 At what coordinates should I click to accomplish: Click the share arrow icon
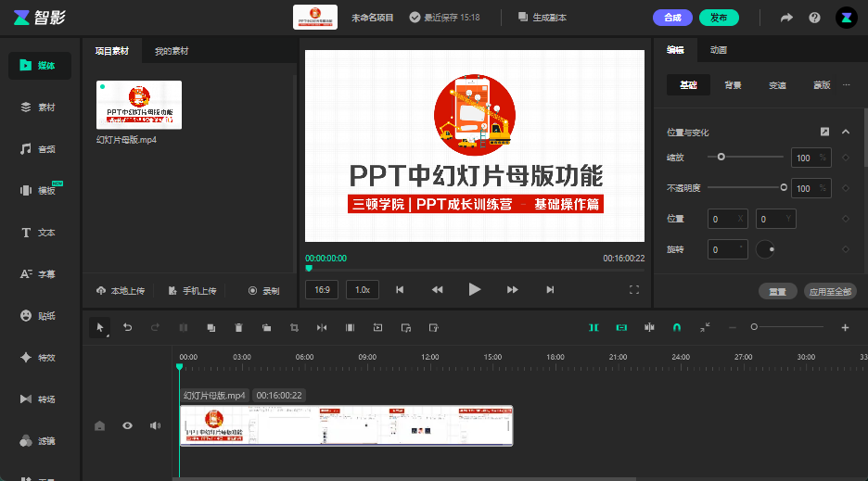click(786, 18)
